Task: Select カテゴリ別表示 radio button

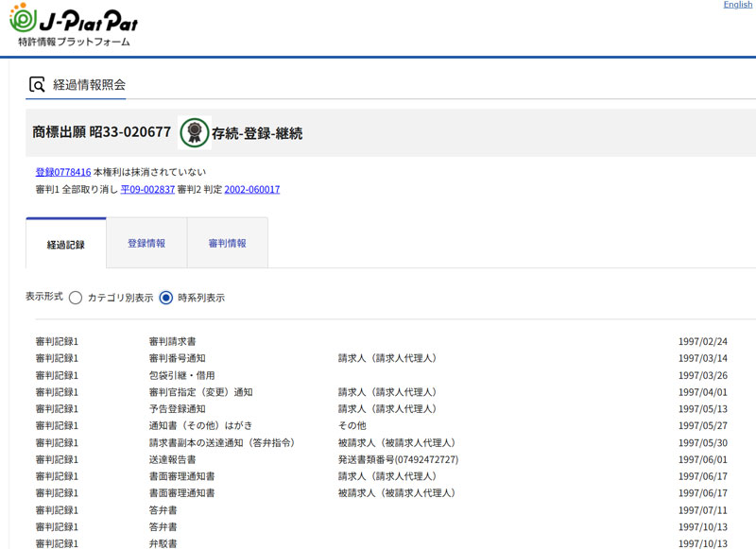Action: coord(76,298)
